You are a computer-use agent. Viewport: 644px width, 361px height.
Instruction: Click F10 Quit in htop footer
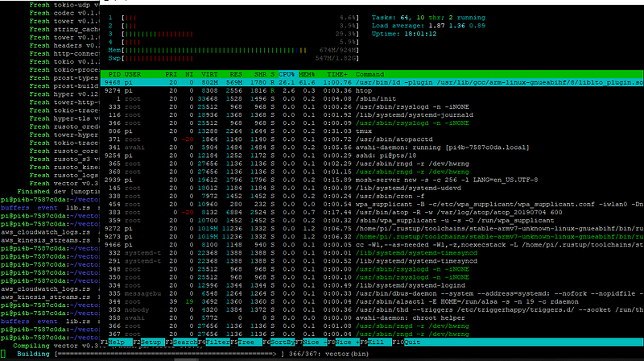(x=407, y=342)
